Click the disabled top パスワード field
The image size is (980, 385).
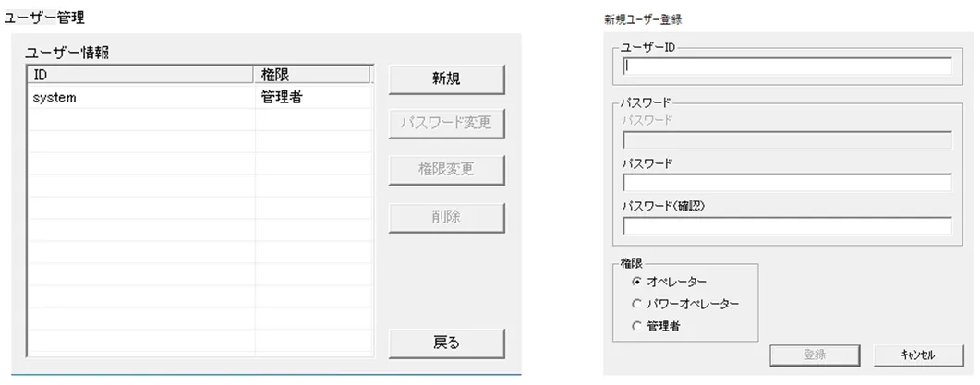coord(788,140)
